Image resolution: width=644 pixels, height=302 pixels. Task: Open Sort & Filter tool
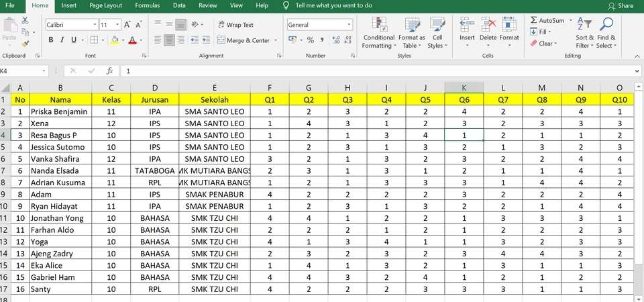(x=584, y=33)
